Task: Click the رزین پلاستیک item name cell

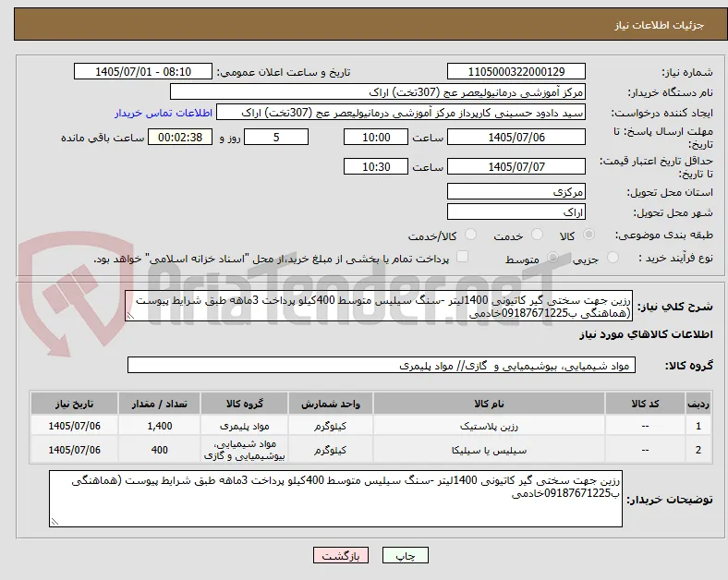Action: point(489,426)
